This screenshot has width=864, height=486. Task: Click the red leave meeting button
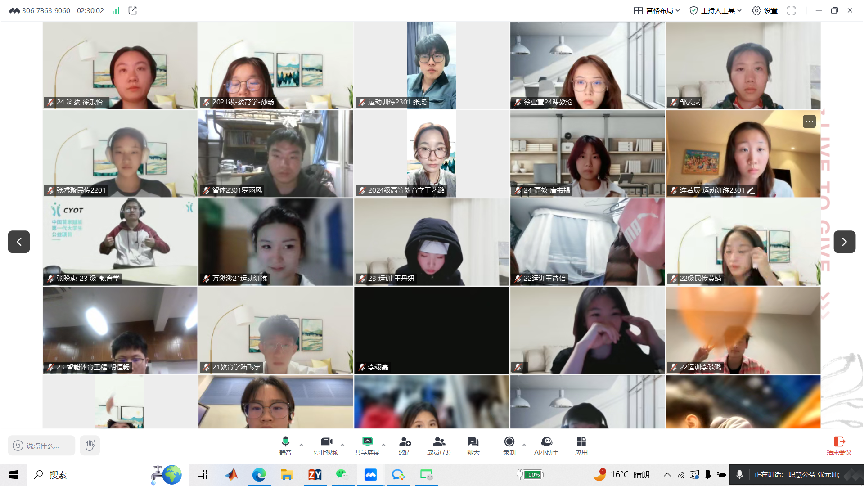[x=838, y=444]
